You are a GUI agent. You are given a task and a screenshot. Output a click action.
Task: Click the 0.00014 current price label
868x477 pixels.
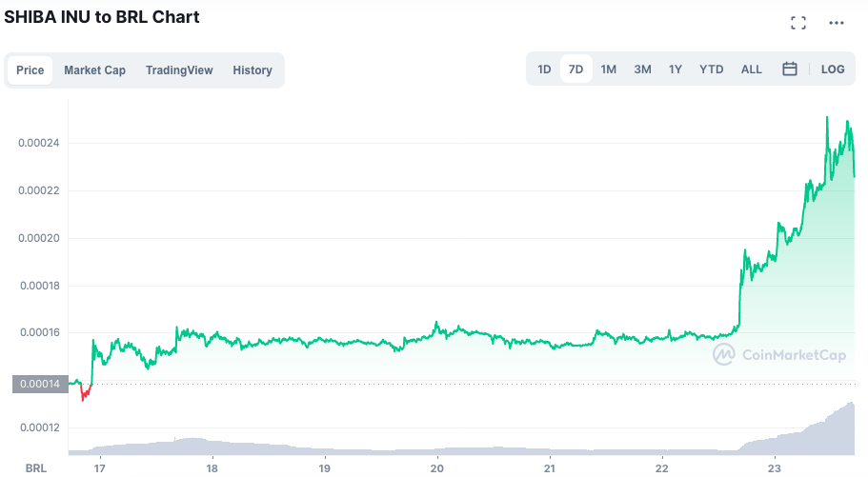coord(40,384)
